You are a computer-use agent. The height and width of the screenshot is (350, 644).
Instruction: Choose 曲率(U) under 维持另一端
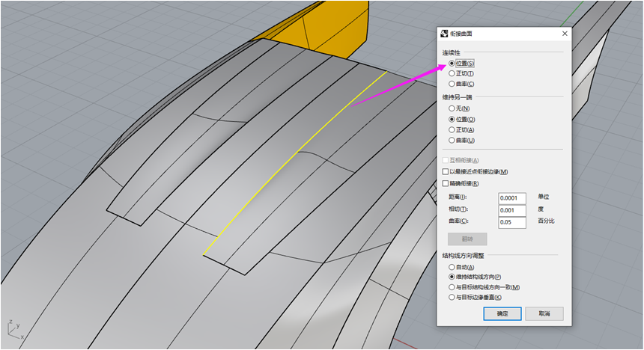pos(452,140)
